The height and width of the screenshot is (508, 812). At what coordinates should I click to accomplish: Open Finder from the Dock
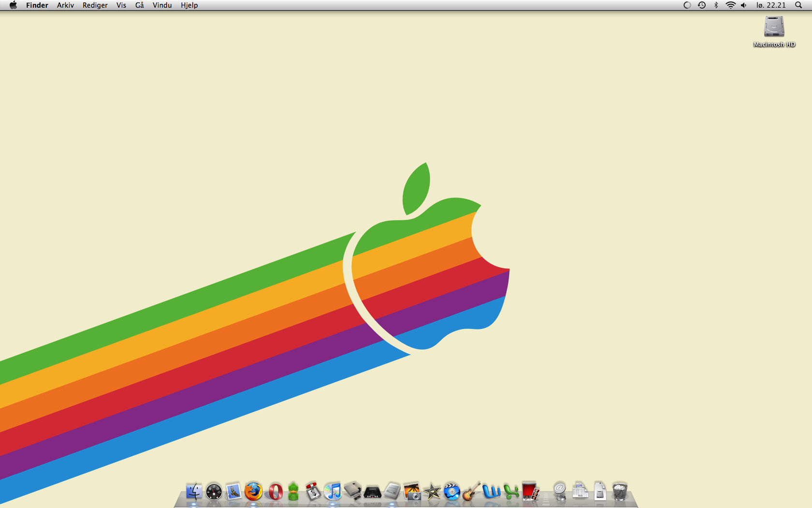[x=194, y=492]
